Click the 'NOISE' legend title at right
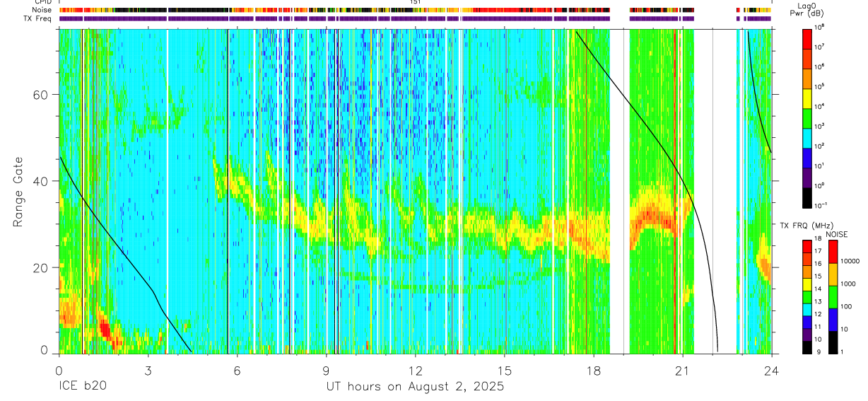The image size is (868, 401). (x=836, y=234)
